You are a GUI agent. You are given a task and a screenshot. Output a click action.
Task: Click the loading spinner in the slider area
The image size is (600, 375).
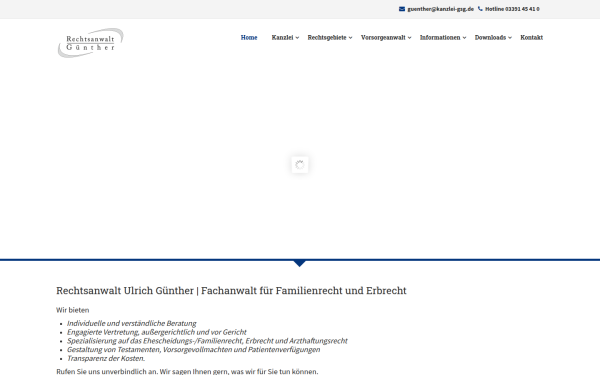300,165
